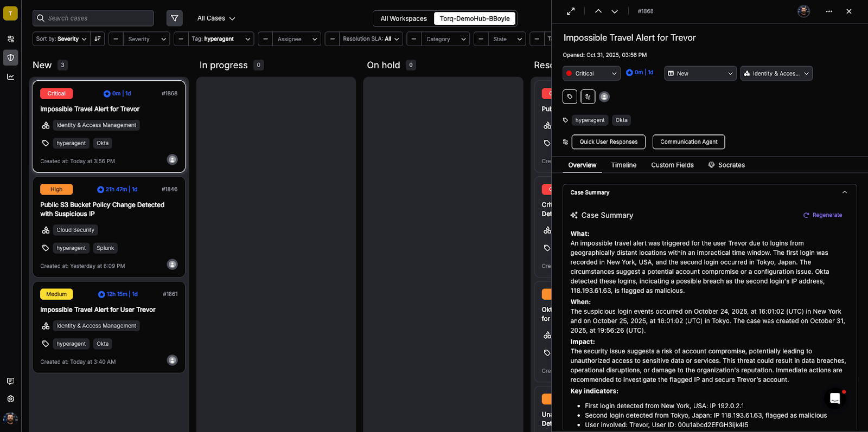Remove the Resolution SLA filter with minus

point(332,39)
